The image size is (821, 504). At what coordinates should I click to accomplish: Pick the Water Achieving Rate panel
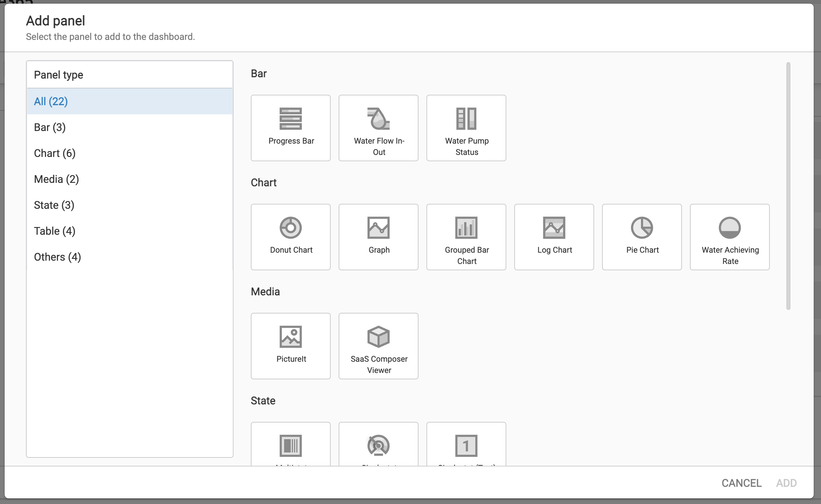pyautogui.click(x=730, y=237)
